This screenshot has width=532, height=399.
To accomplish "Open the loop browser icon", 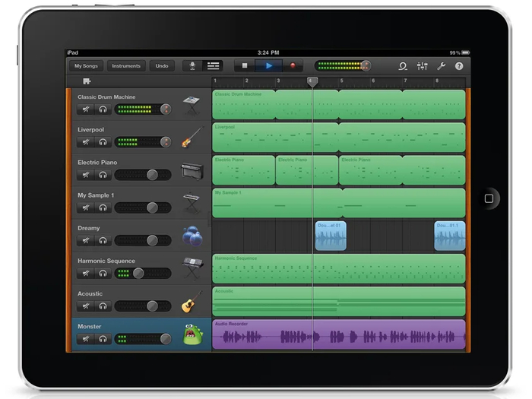I will tap(403, 66).
